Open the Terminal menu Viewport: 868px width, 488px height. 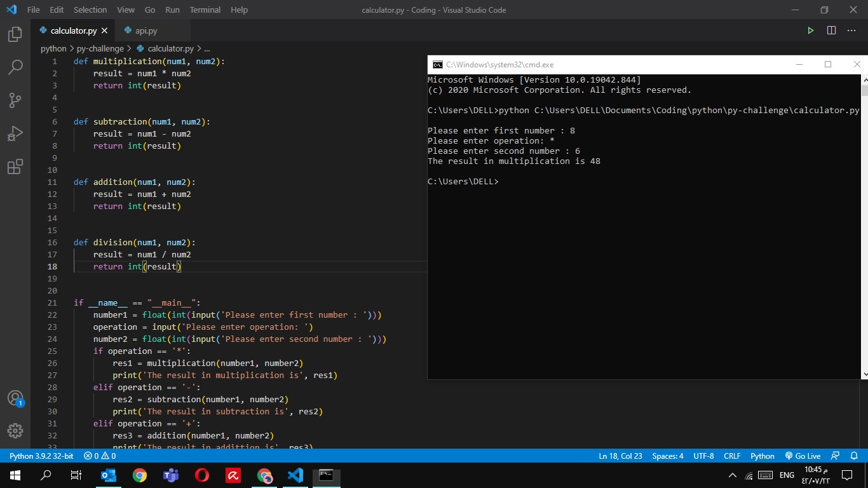pos(205,10)
